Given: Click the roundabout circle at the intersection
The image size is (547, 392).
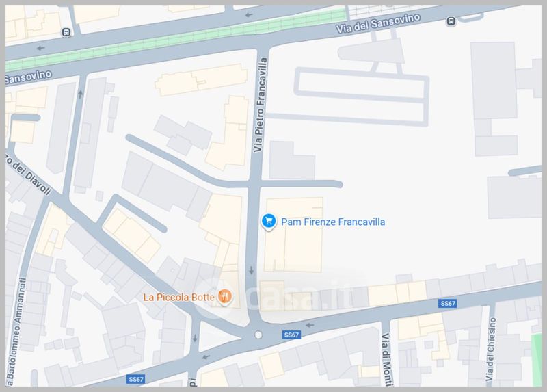Looking at the screenshot, I should [258, 335].
